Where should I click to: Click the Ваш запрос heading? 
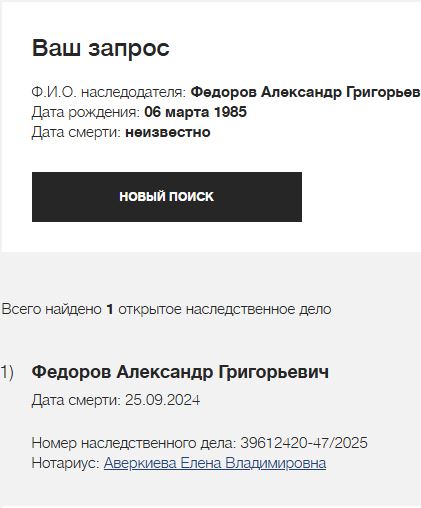[101, 48]
